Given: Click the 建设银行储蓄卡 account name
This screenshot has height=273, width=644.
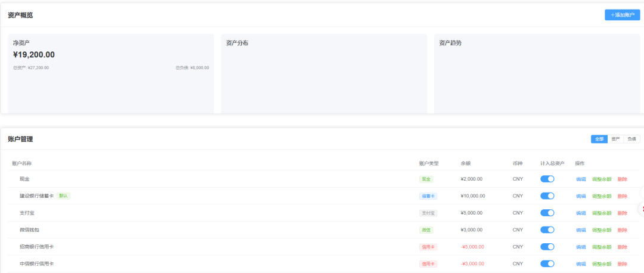Looking at the screenshot, I should (x=36, y=196).
